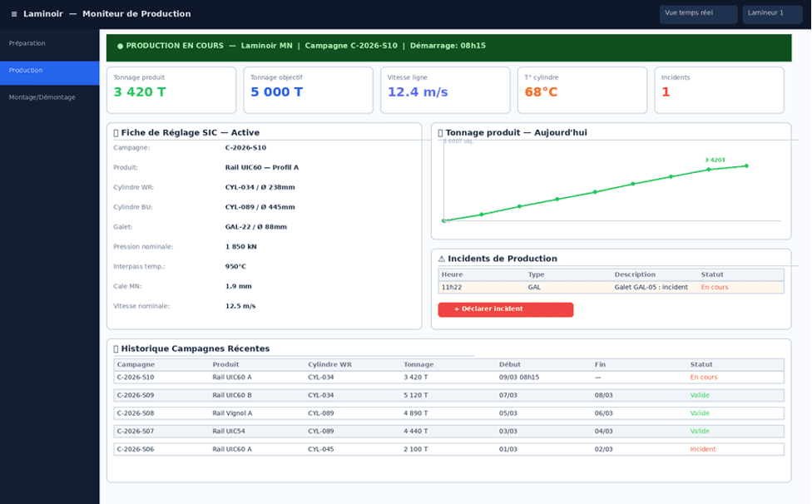This screenshot has height=504, width=812.
Task: Click the Campagne C-2026-S10 banner text
Action: click(x=351, y=46)
